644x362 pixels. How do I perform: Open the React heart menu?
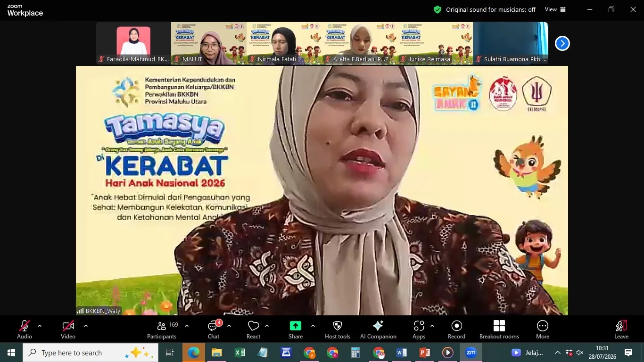[254, 329]
